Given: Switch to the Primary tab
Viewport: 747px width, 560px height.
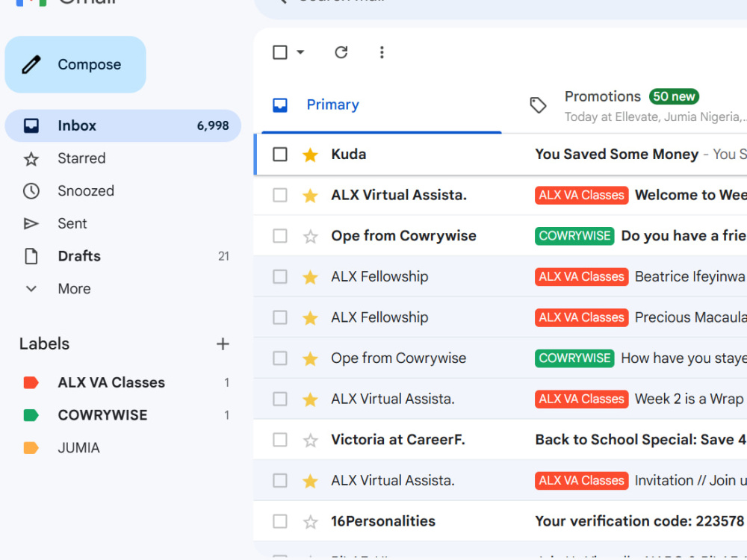Looking at the screenshot, I should [x=382, y=105].
